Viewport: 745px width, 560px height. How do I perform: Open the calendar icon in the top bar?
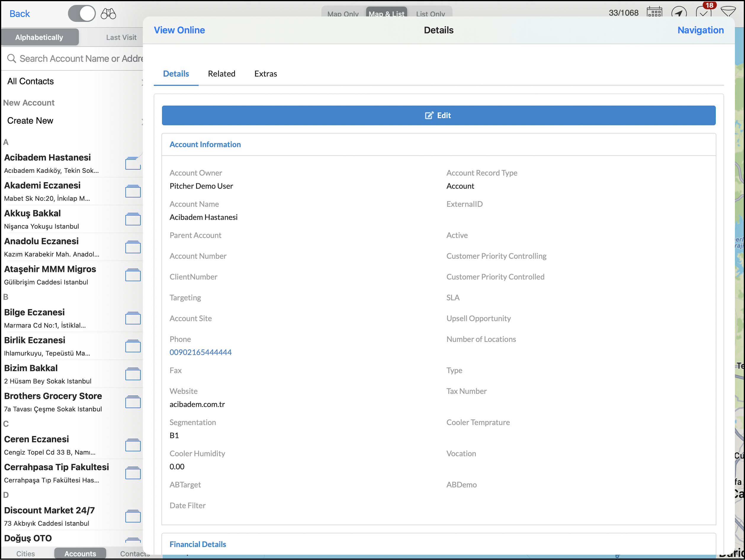click(x=655, y=12)
